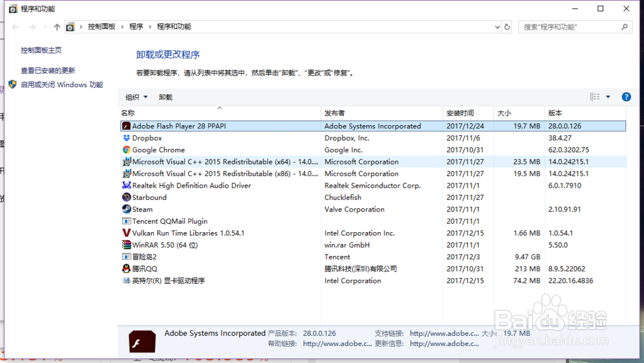The height and width of the screenshot is (363, 644).
Task: Sort by the 版本 column header
Action: (x=585, y=113)
